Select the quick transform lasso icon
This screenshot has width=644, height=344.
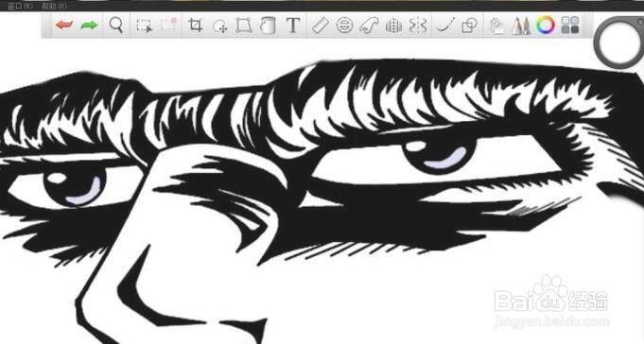pyautogui.click(x=220, y=26)
